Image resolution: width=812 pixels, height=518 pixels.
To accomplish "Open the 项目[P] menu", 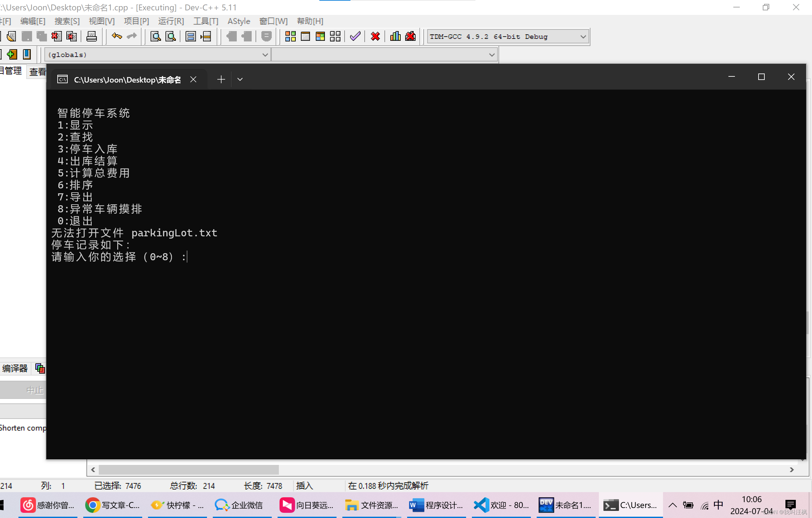I will [x=136, y=21].
